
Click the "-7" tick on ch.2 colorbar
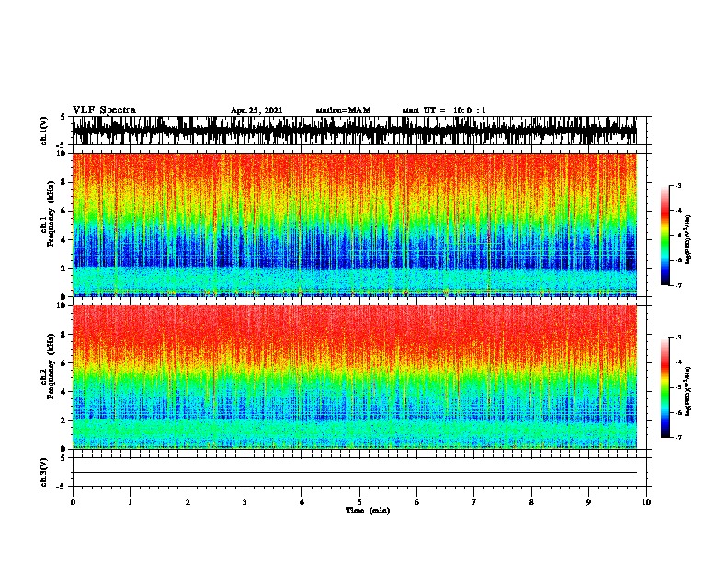tap(677, 438)
